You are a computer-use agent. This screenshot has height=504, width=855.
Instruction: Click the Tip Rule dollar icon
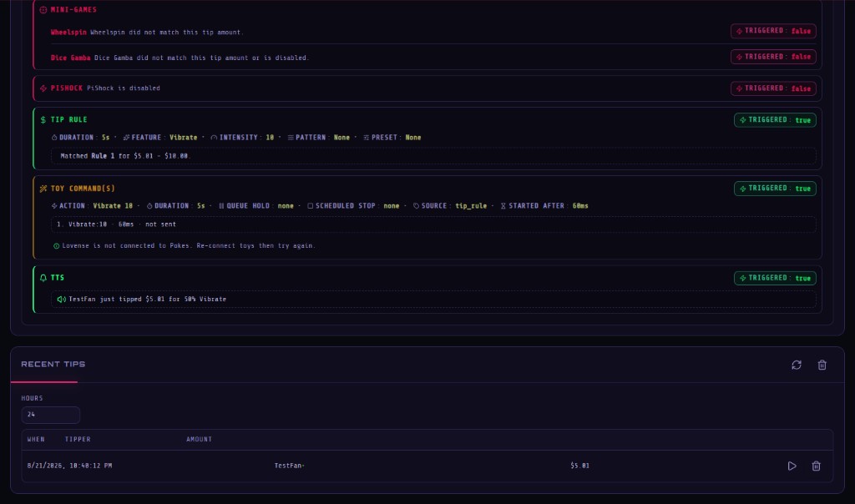(x=43, y=120)
